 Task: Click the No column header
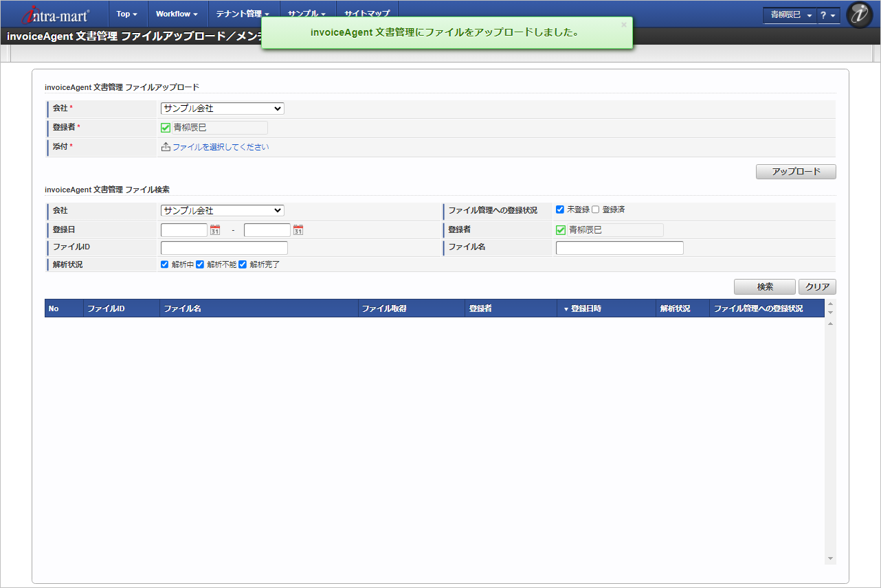[x=64, y=308]
